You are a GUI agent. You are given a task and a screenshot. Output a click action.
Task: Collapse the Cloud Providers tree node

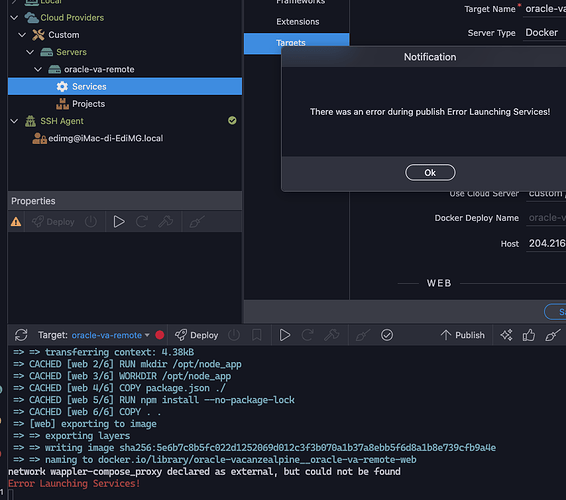pos(14,17)
